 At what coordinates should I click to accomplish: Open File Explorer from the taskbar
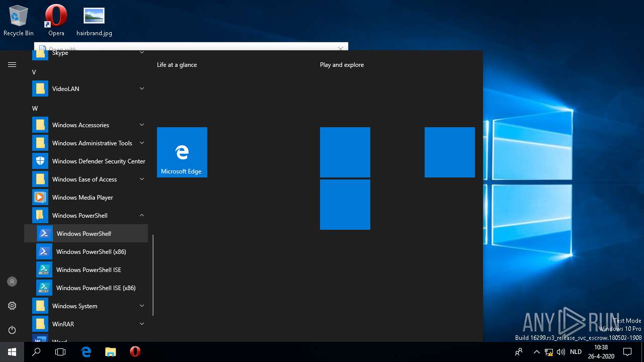coord(111,352)
